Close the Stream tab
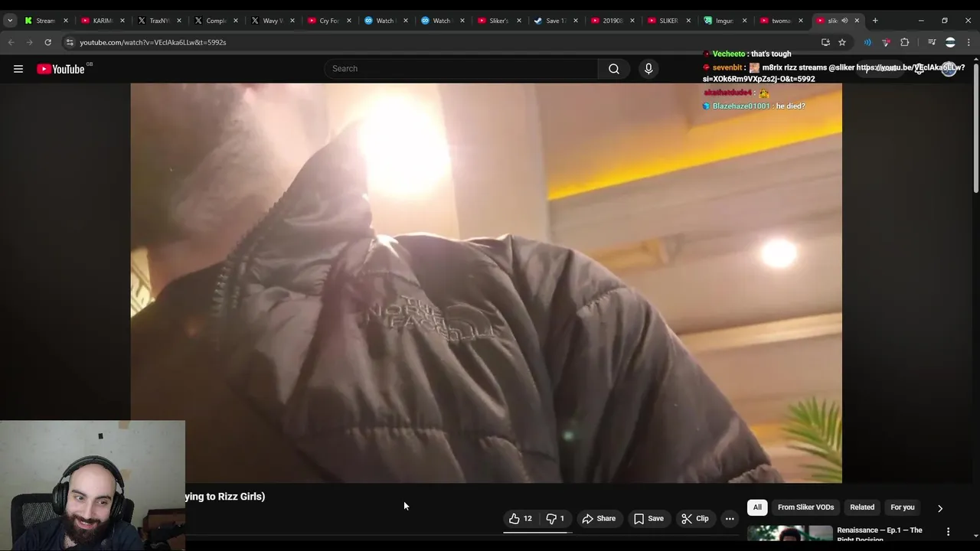 [66, 21]
